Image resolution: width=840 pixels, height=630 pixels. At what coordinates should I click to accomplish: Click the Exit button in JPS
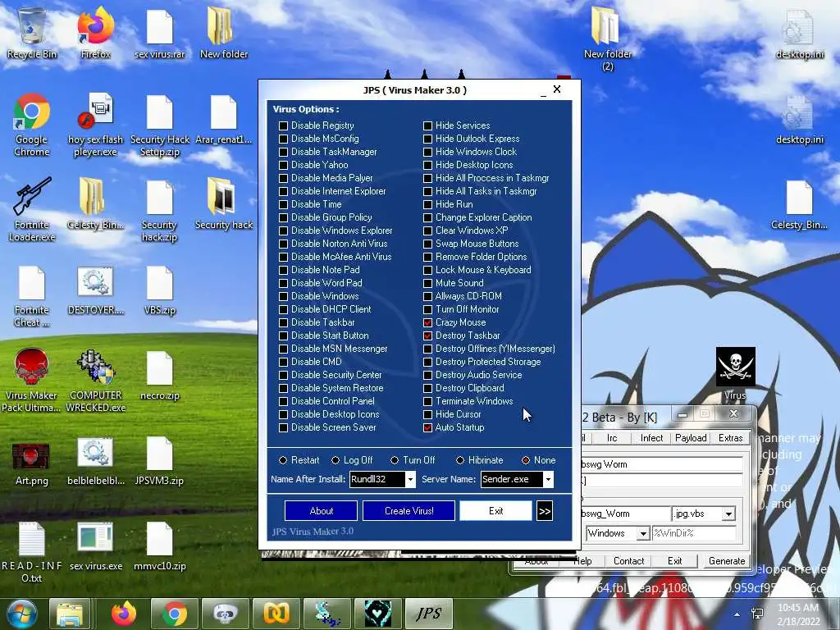(x=496, y=511)
